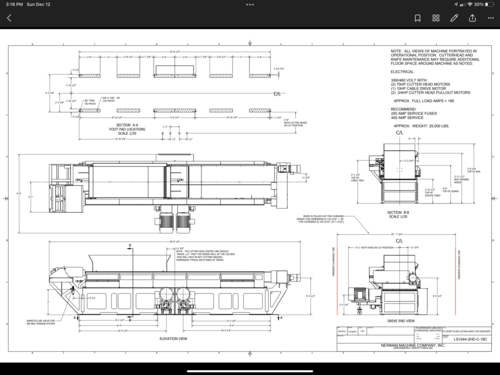Tap the Wi-Fi icon in status bar

(470, 4)
